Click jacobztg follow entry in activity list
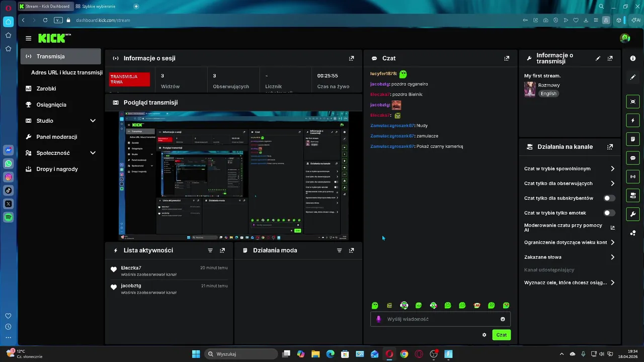This screenshot has width=644, height=362. (169, 289)
